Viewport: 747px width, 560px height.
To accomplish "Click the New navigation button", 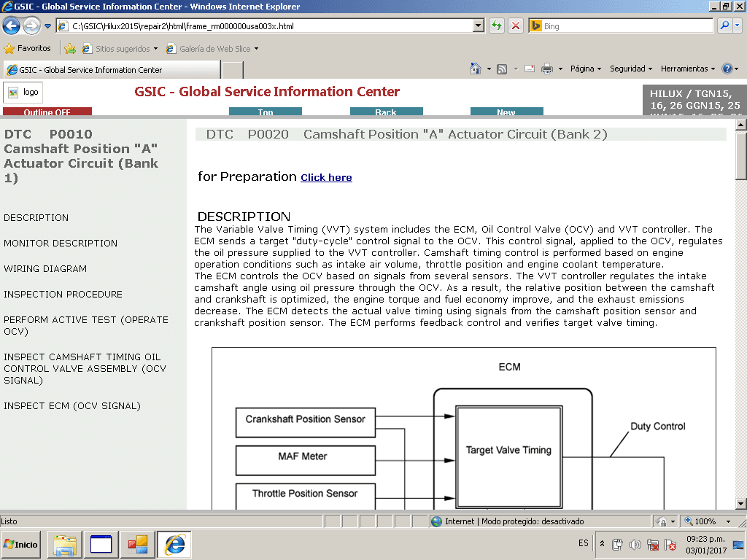I will pos(506,112).
